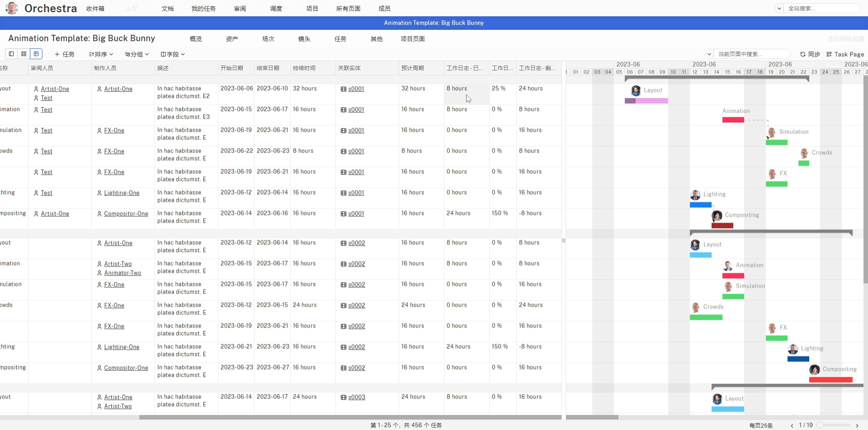
Task: Focus the 全站搜索 global search box
Action: (x=822, y=9)
